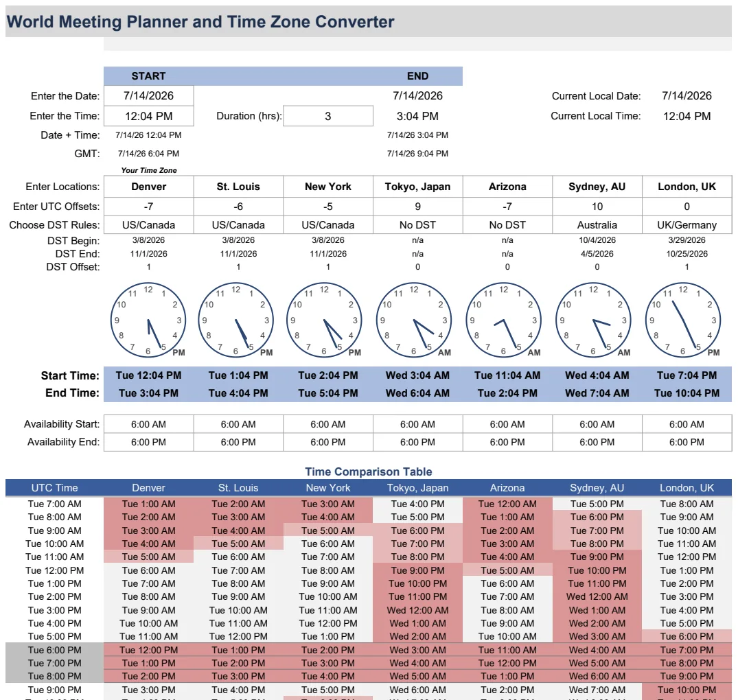
Task: Click the UTC Time column header
Action: point(55,488)
